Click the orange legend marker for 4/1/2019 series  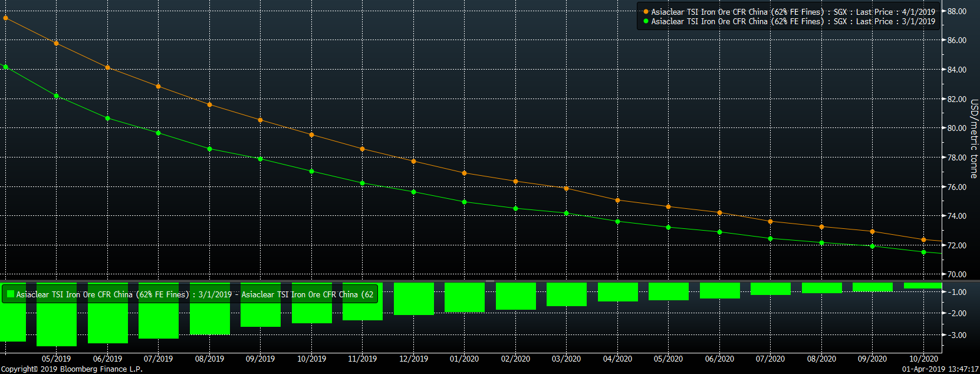point(646,12)
